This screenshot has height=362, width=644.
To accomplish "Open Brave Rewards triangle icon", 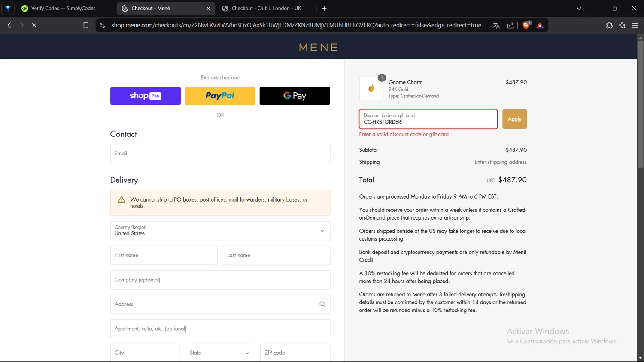I will (x=540, y=25).
